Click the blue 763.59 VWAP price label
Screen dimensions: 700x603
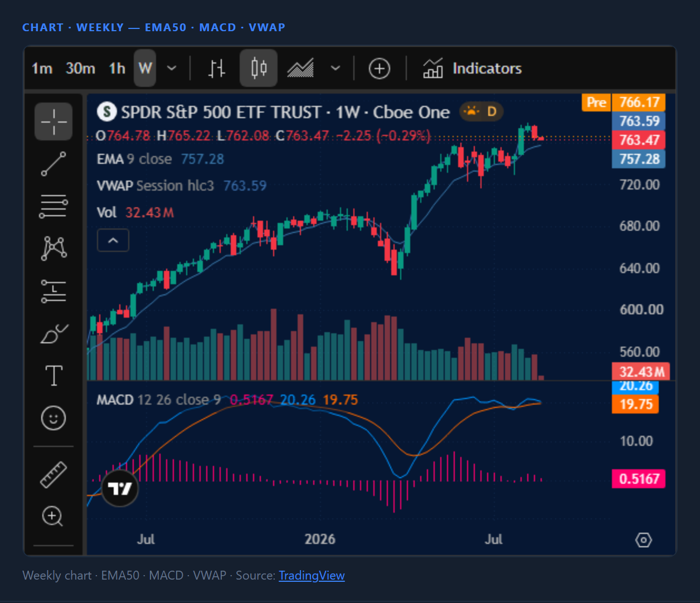[639, 121]
